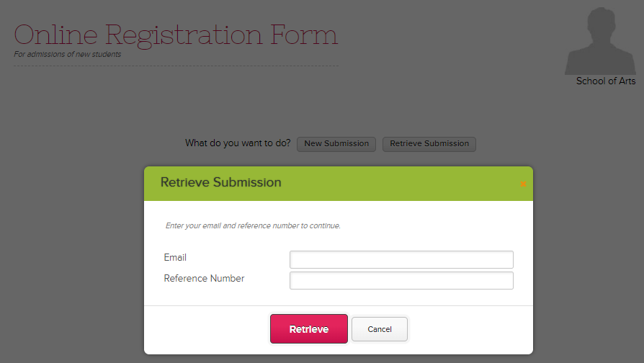
Task: Click the pink Retrieve button
Action: point(308,329)
